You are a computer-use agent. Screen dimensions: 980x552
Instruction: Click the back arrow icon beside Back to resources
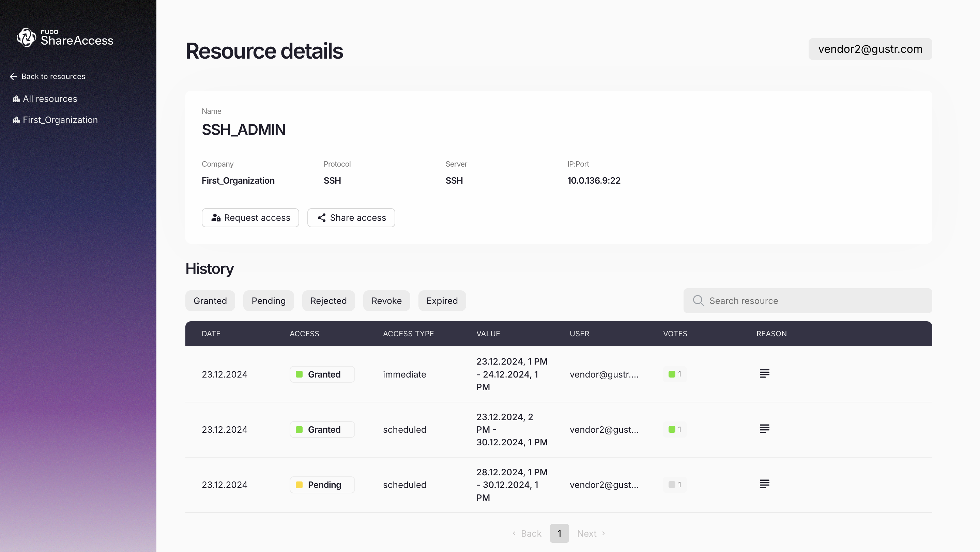[x=13, y=76]
